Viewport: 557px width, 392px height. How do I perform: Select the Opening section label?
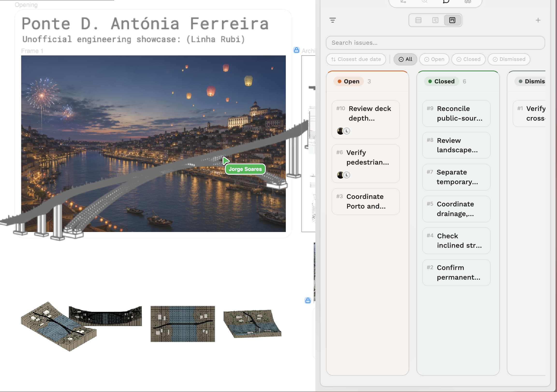26,5
